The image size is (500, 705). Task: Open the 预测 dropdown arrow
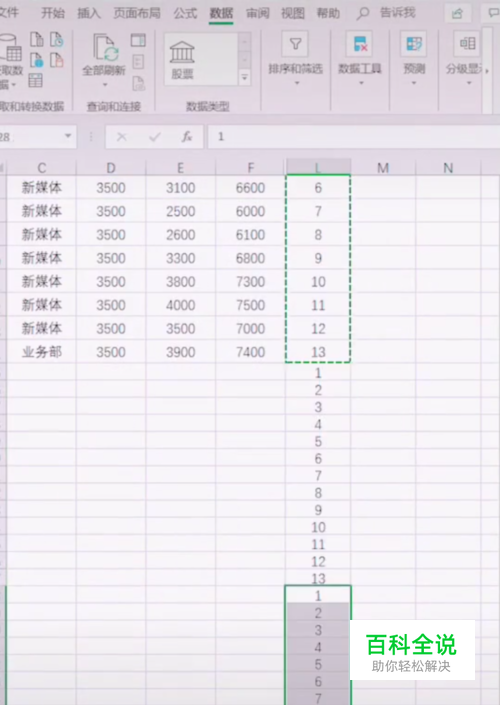click(x=414, y=83)
